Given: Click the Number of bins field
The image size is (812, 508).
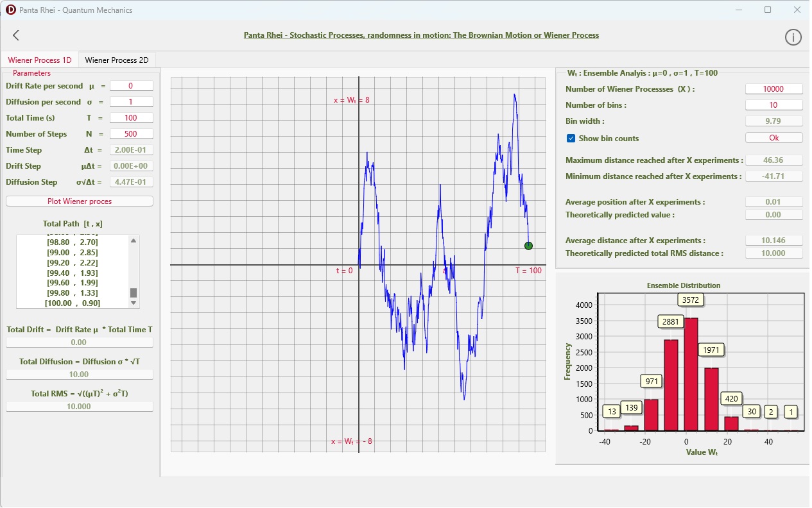Looking at the screenshot, I should [773, 105].
